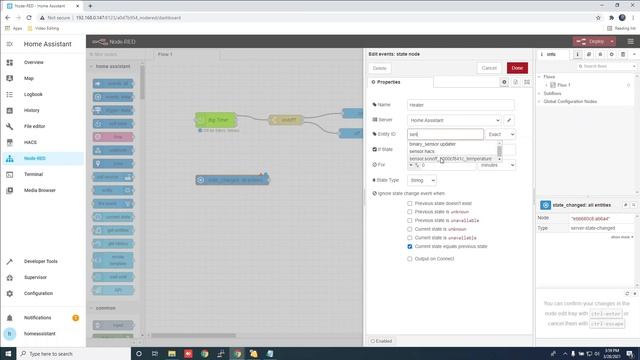This screenshot has width=640, height=360.
Task: Click the Name field containing Heater
Action: (460, 105)
